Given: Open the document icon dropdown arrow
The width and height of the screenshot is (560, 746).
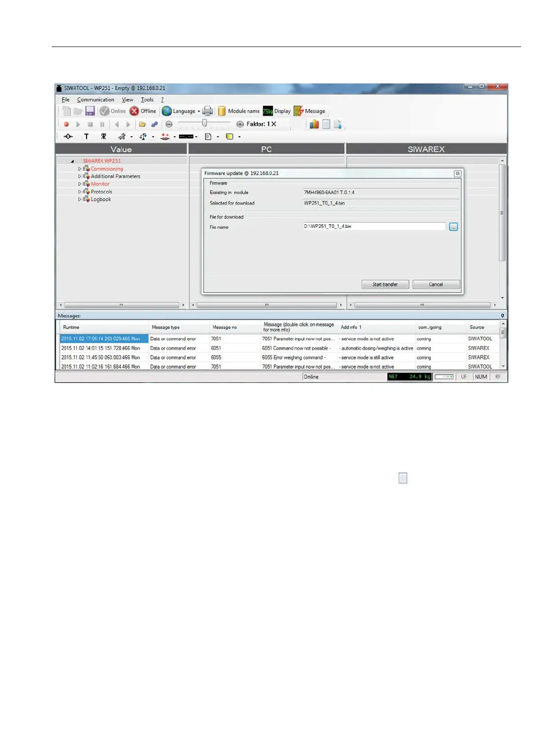Looking at the screenshot, I should pos(217,137).
